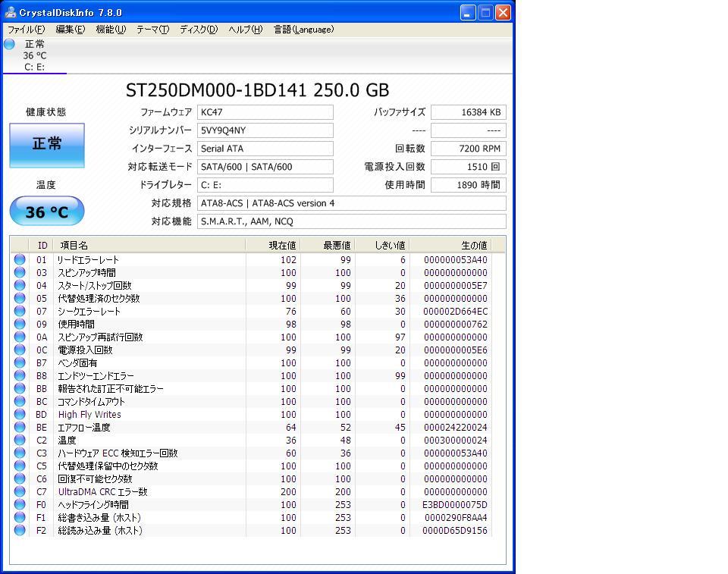
Task: Click status icon of row 0C 電源投入回数
Action: [x=20, y=350]
